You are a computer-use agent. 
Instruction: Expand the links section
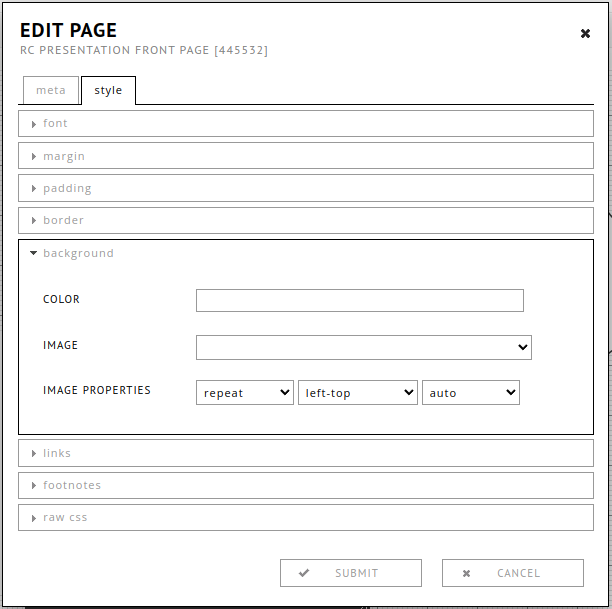point(57,453)
